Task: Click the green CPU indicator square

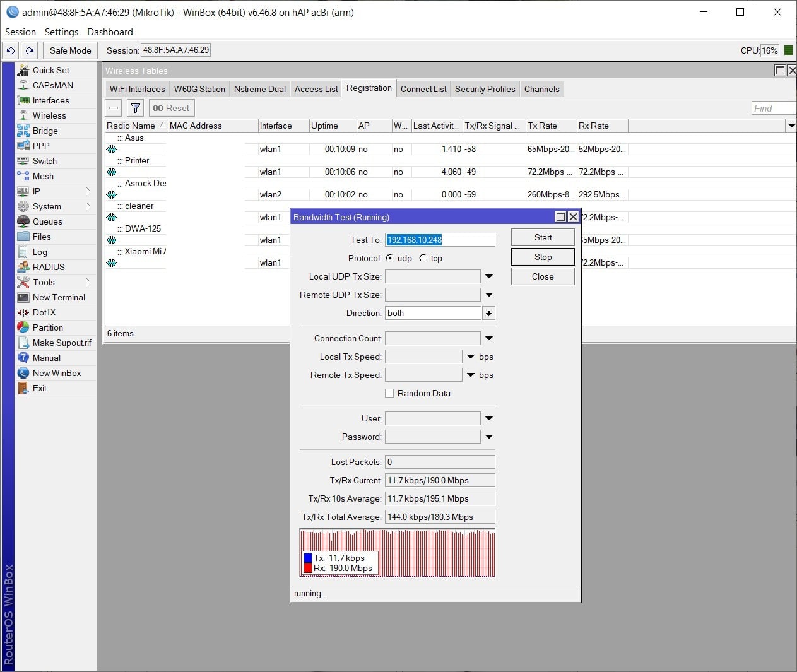Action: coord(788,50)
